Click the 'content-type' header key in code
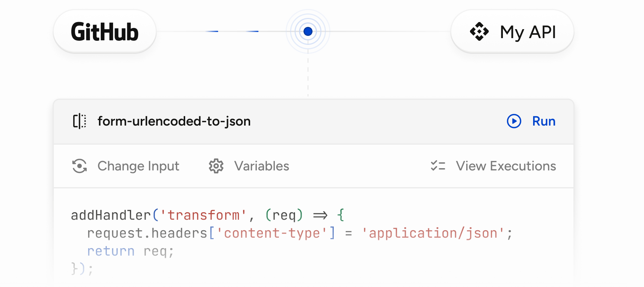The width and height of the screenshot is (644, 287). [272, 233]
